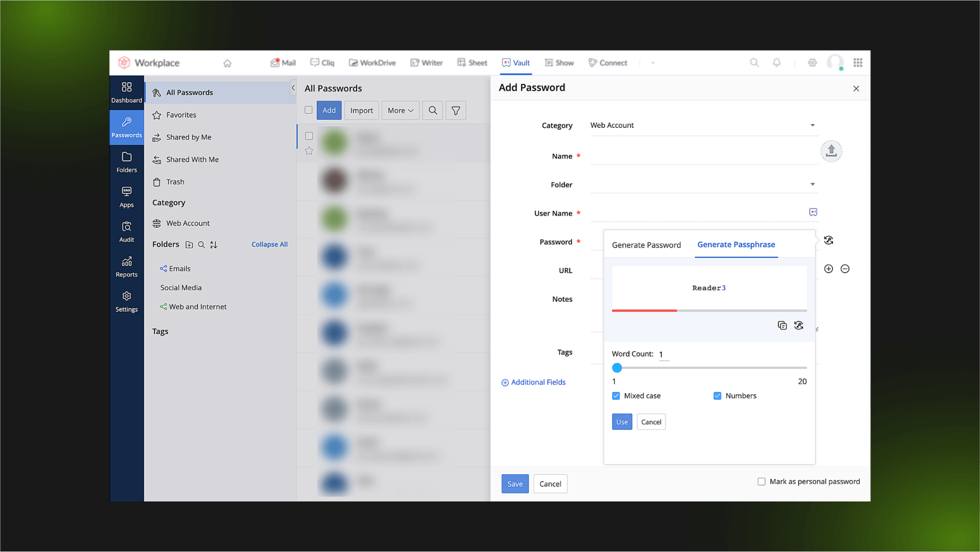The image size is (980, 552).
Task: Click the plus icon to add URL
Action: point(828,269)
